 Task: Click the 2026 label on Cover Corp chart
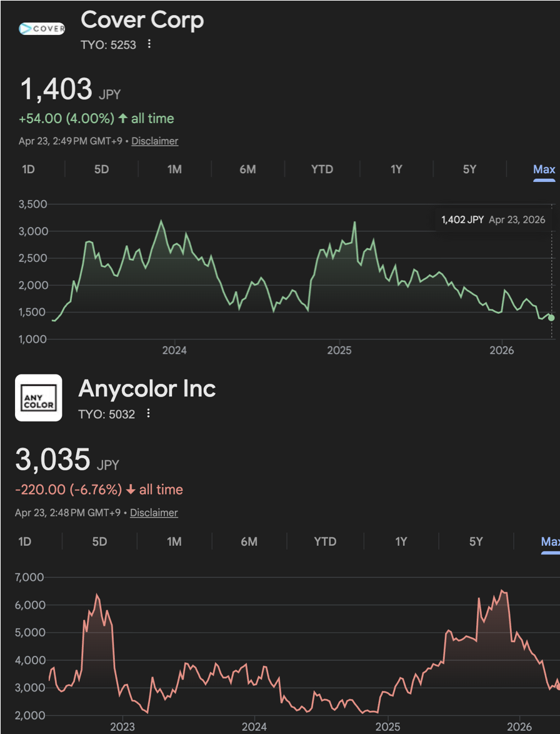(x=501, y=350)
